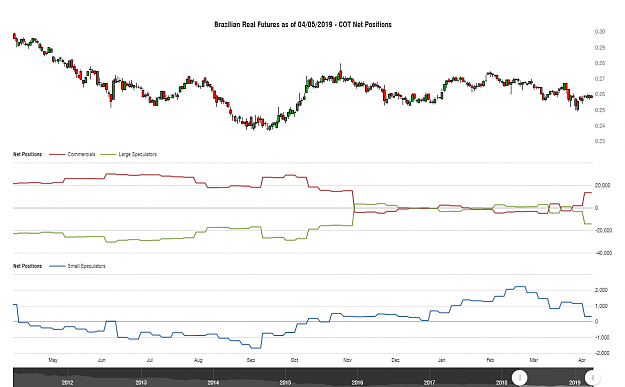625x387 pixels.
Task: Click the Feb x-axis label
Action: 490,360
